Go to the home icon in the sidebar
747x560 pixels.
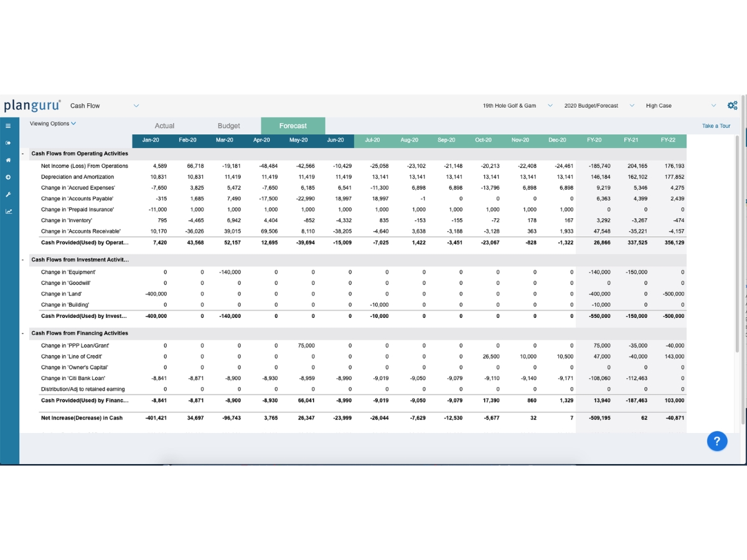(9, 160)
